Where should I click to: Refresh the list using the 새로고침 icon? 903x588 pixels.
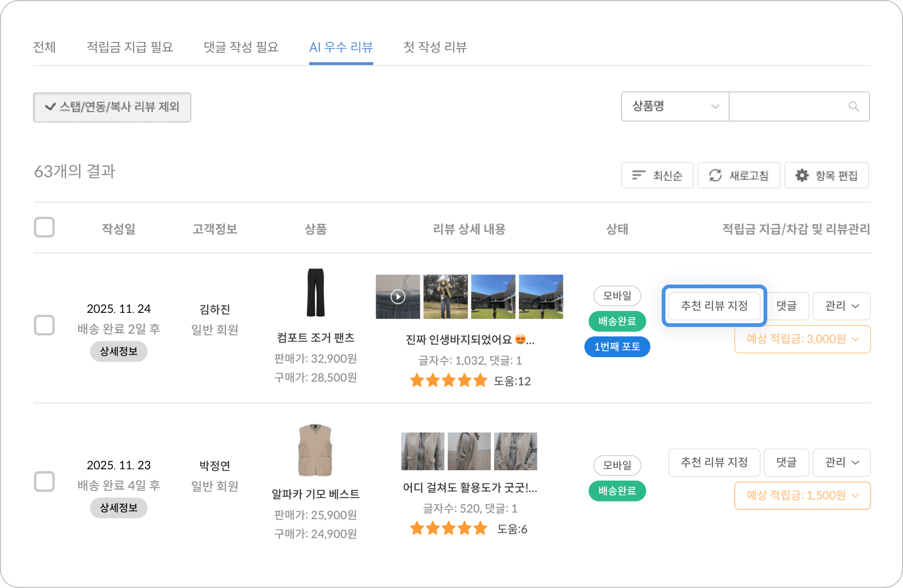pos(714,175)
